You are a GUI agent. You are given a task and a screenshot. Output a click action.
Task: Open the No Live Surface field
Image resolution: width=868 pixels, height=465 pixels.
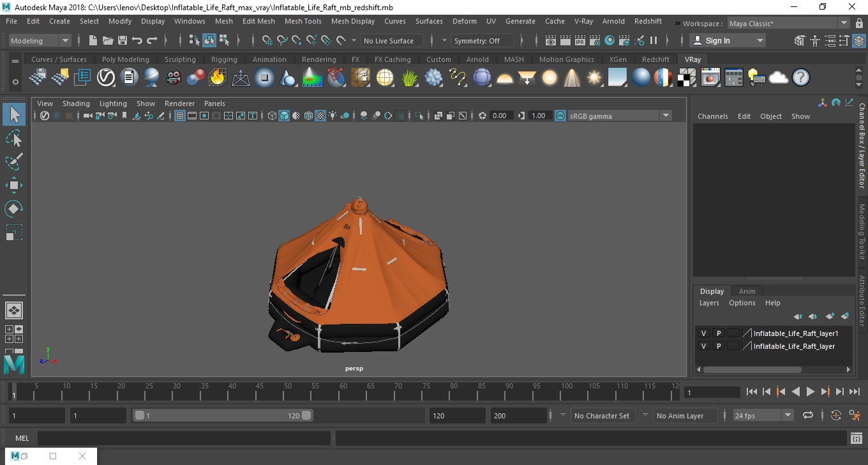(391, 40)
